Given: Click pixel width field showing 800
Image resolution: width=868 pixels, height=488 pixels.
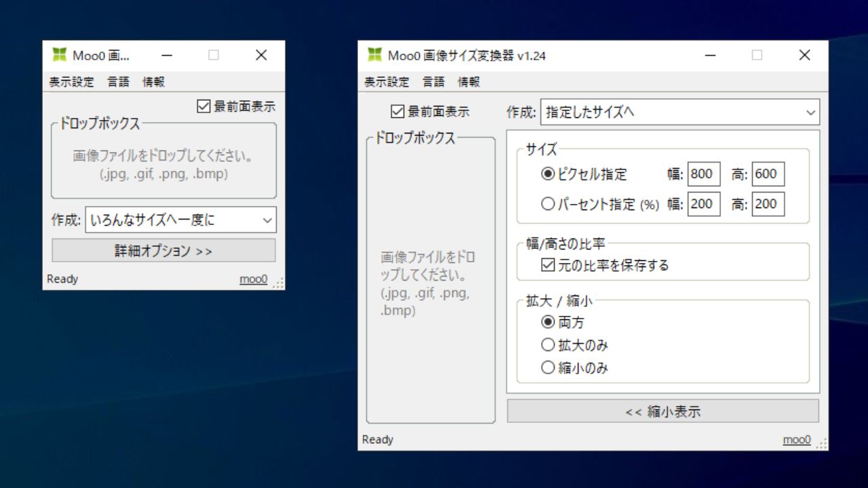Looking at the screenshot, I should tap(704, 174).
